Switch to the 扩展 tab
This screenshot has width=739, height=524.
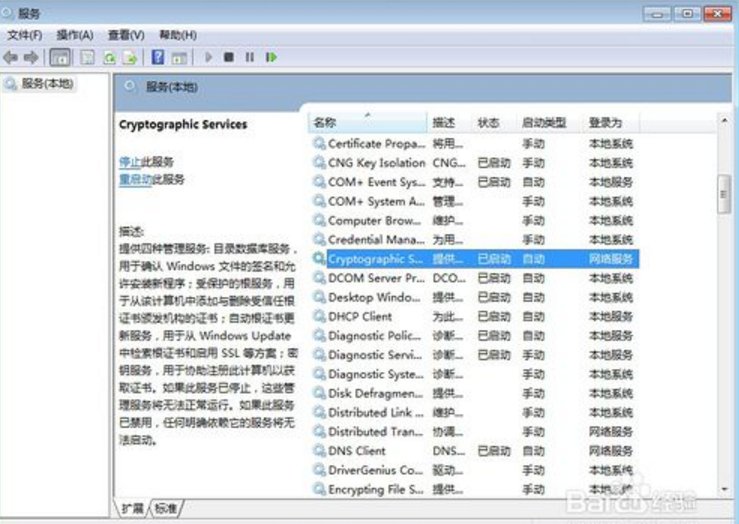pos(132,508)
